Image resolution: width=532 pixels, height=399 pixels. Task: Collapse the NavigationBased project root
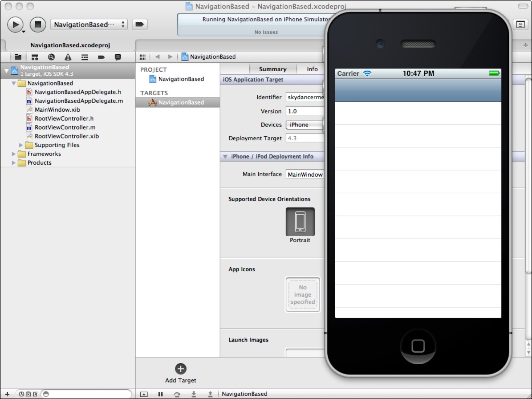[6, 71]
